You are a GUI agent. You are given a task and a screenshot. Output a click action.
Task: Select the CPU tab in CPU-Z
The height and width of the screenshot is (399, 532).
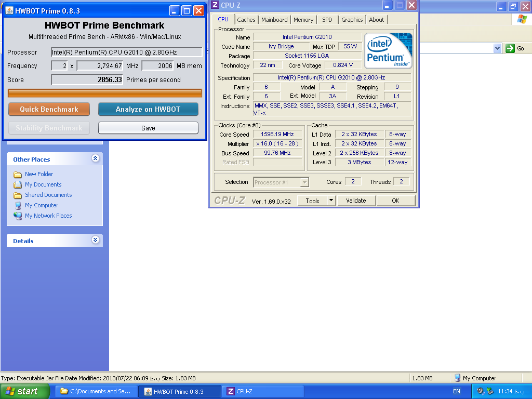pyautogui.click(x=223, y=19)
